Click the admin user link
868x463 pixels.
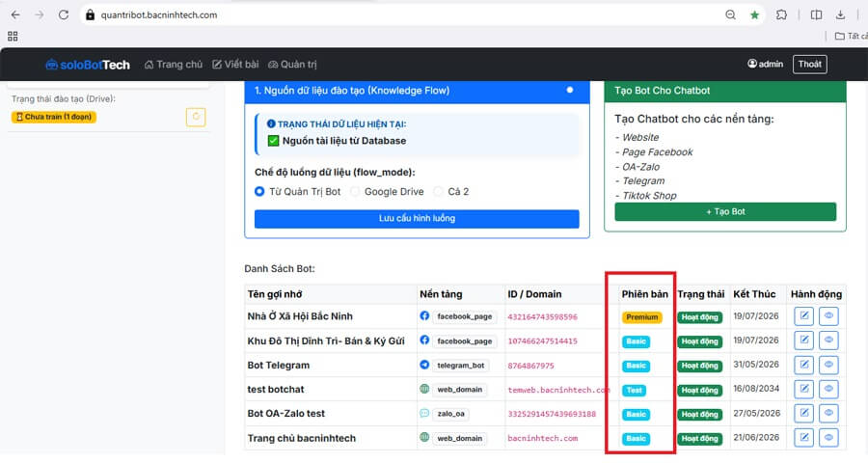[x=765, y=64]
